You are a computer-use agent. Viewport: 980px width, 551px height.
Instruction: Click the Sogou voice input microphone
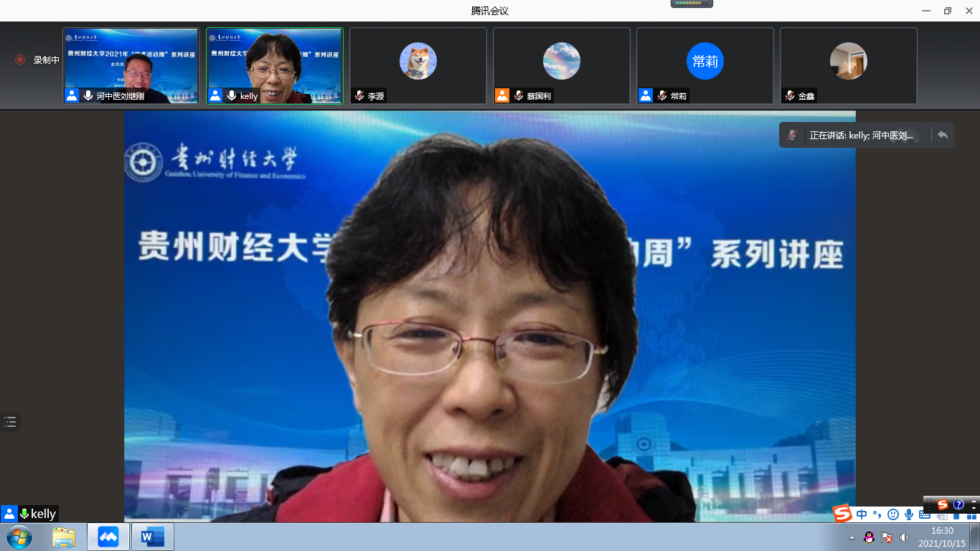(x=909, y=514)
